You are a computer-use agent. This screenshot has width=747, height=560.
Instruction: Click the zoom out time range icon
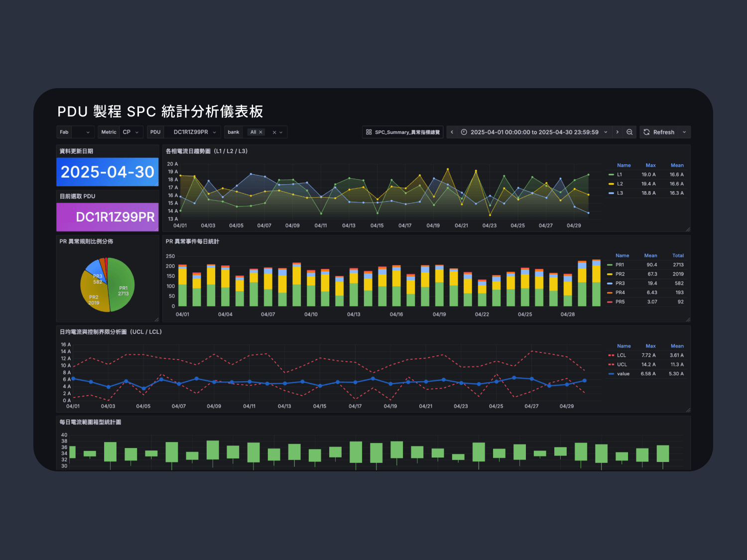[x=629, y=132]
